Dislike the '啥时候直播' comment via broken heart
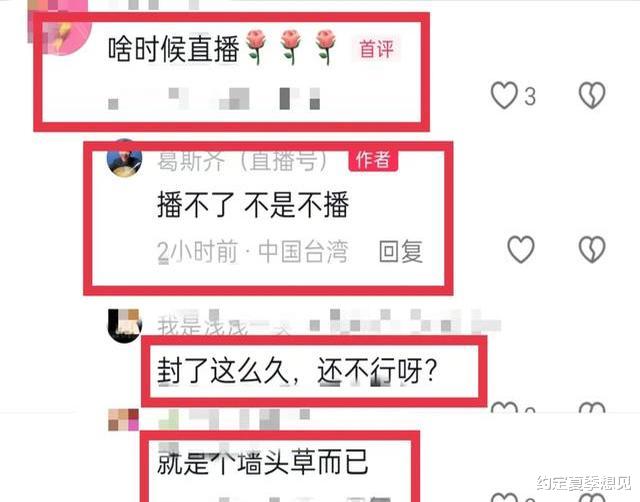Viewport: 640px width, 502px height. (592, 95)
